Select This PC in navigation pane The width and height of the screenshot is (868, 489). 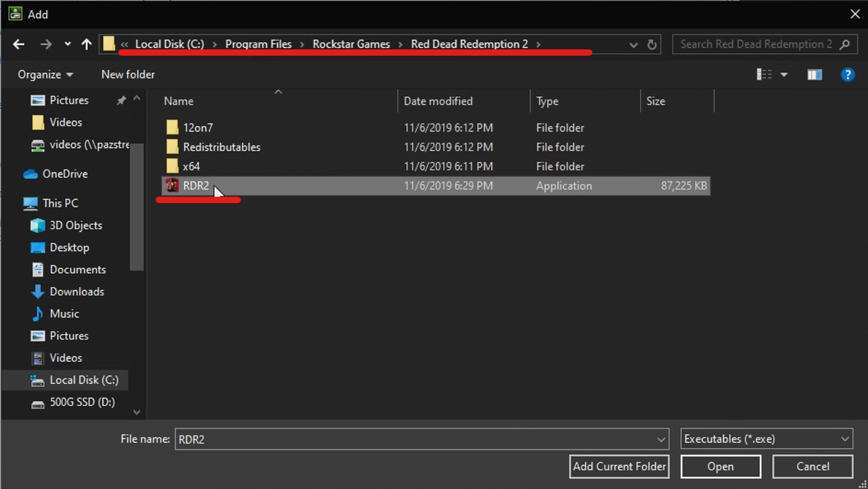pos(60,203)
